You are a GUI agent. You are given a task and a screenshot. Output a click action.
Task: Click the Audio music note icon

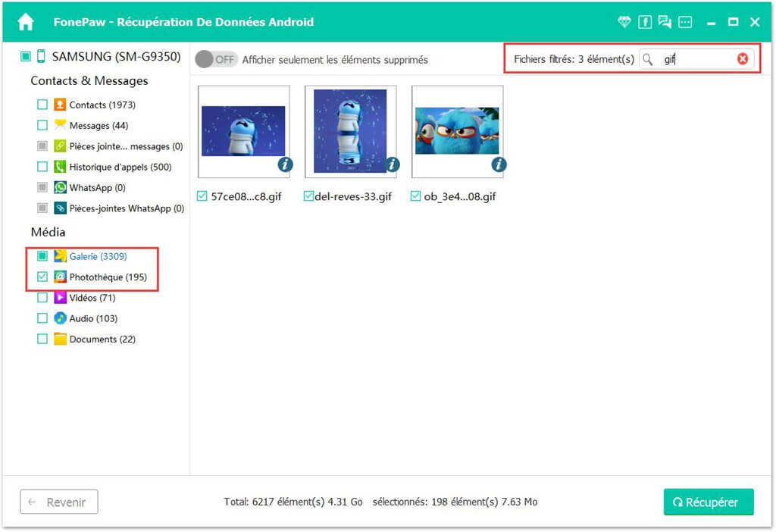(60, 318)
